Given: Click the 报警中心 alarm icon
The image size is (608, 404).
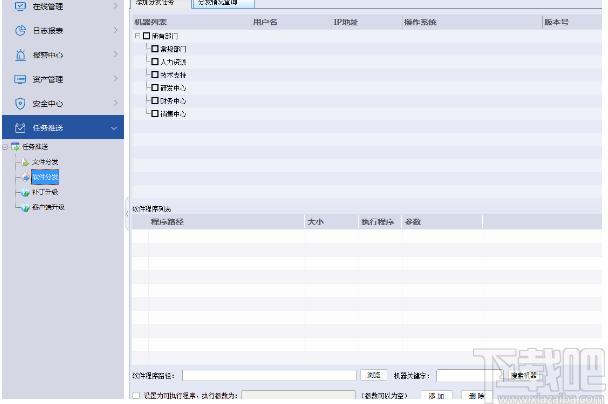Looking at the screenshot, I should (x=20, y=55).
